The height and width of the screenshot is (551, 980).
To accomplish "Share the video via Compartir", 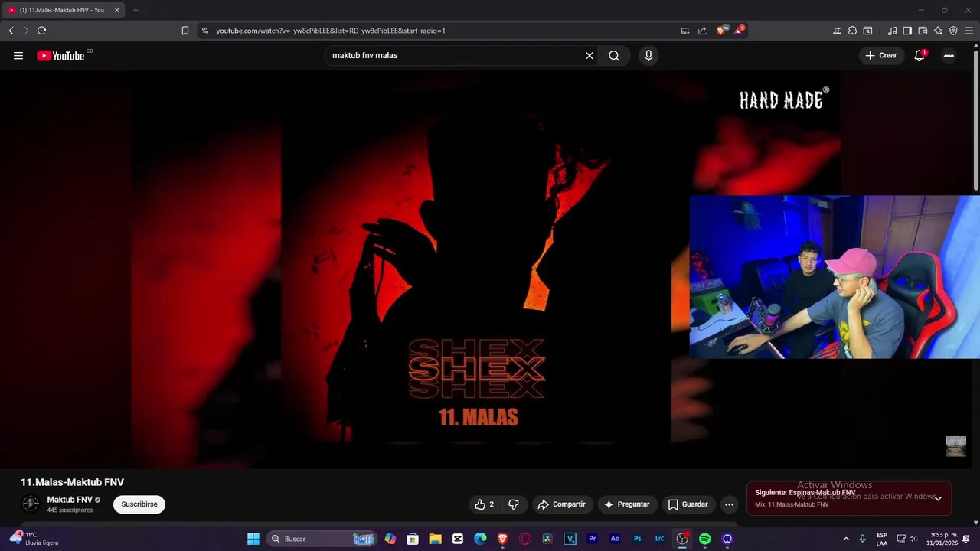I will 561,504.
